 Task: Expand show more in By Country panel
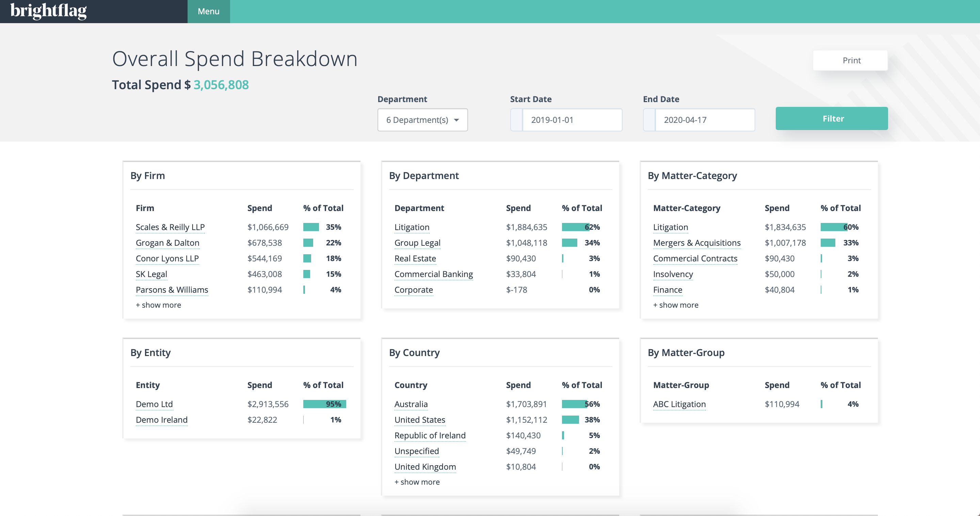(417, 481)
